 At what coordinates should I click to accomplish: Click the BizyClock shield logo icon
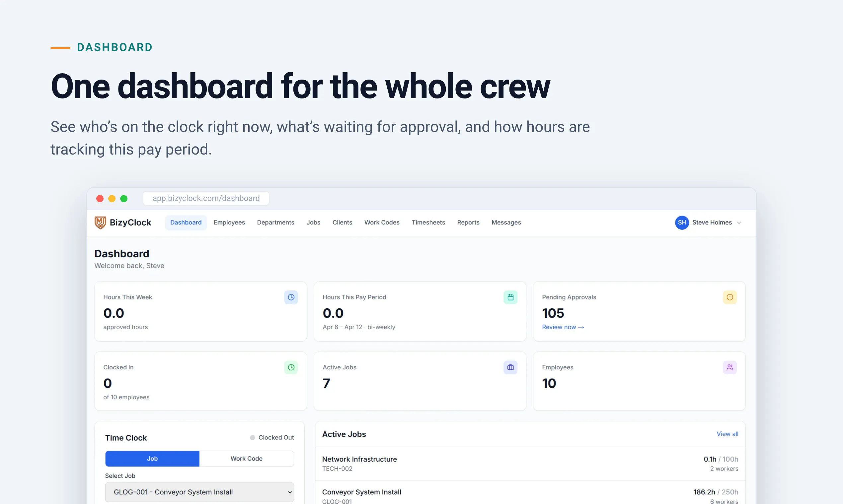[100, 223]
